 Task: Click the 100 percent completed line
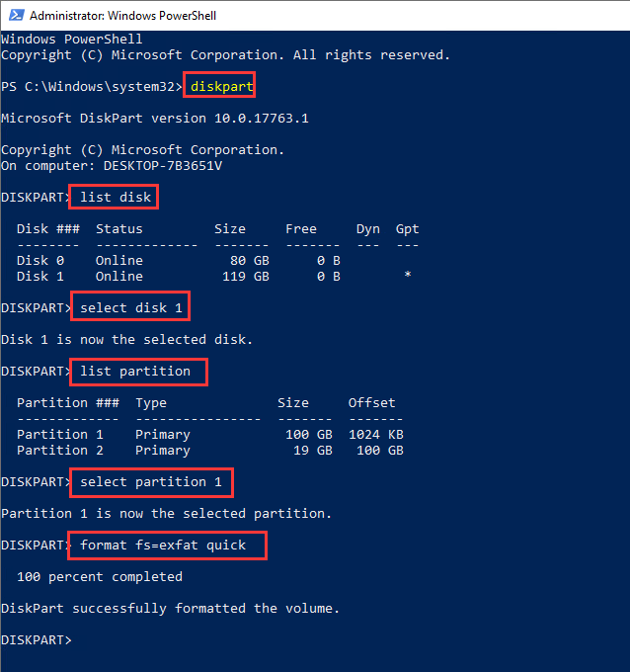(x=100, y=577)
